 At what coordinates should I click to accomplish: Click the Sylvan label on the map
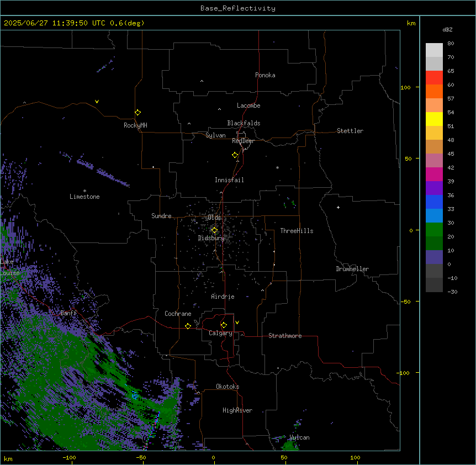(x=215, y=135)
